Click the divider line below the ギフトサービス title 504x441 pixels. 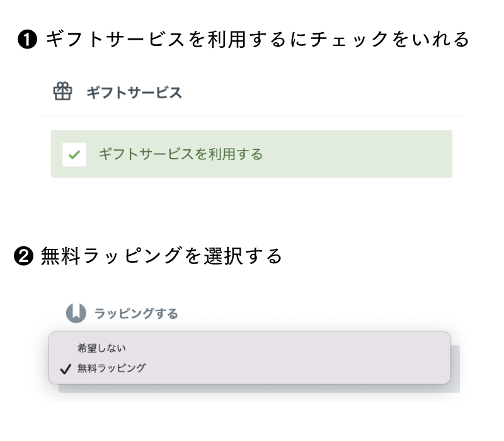[x=251, y=117]
